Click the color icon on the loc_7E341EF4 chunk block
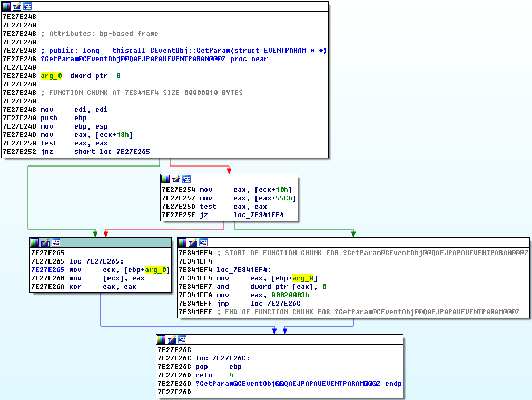 pyautogui.click(x=183, y=242)
